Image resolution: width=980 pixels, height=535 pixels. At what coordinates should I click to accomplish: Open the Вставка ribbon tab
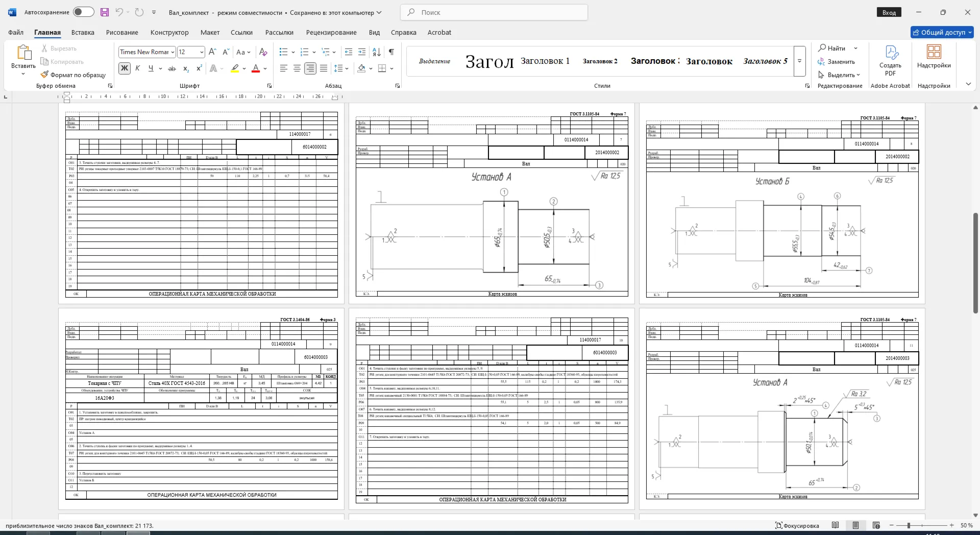(x=83, y=32)
